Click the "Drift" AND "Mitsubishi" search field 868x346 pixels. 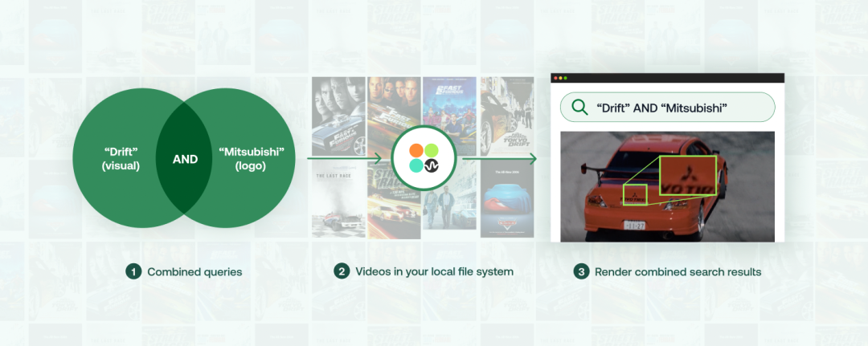666,108
